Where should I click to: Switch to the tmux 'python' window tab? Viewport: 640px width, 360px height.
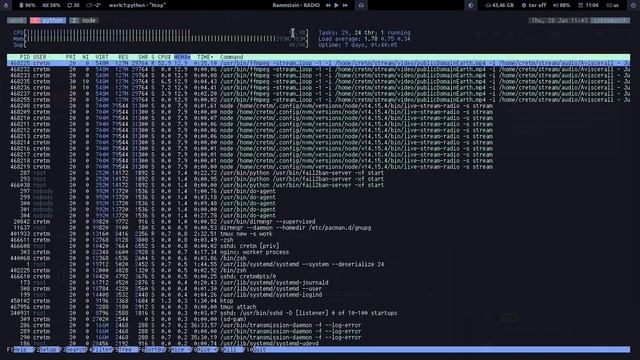point(48,20)
